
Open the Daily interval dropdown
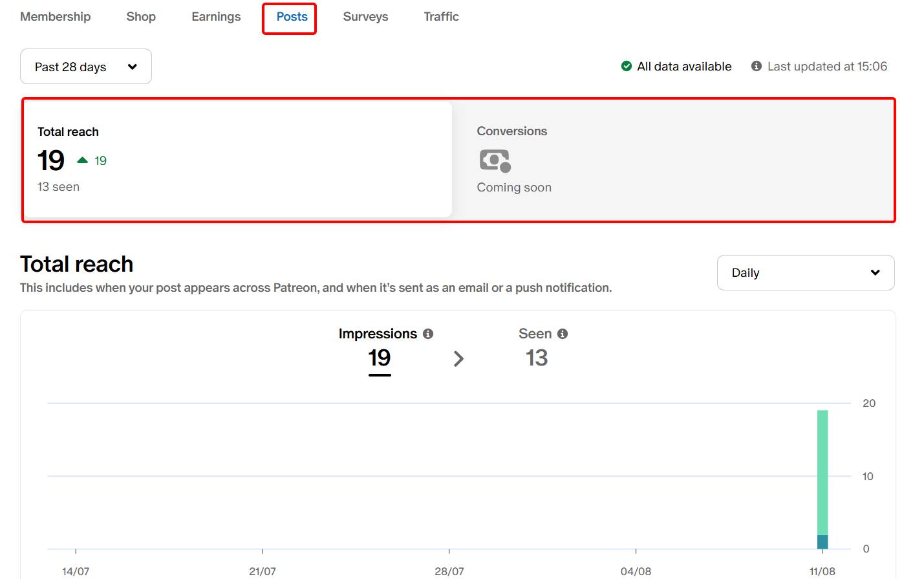point(806,273)
